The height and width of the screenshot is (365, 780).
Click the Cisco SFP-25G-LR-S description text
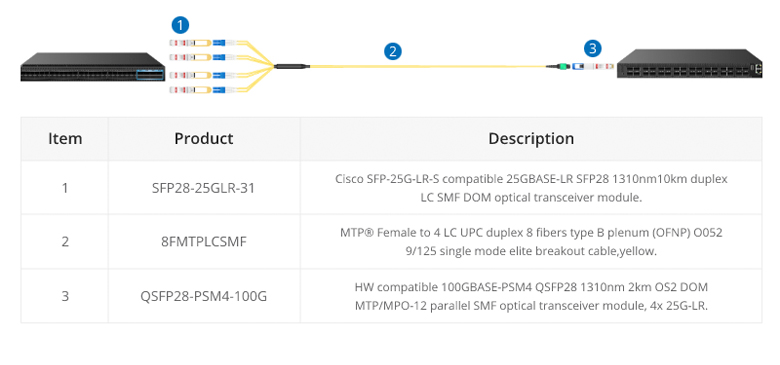531,188
